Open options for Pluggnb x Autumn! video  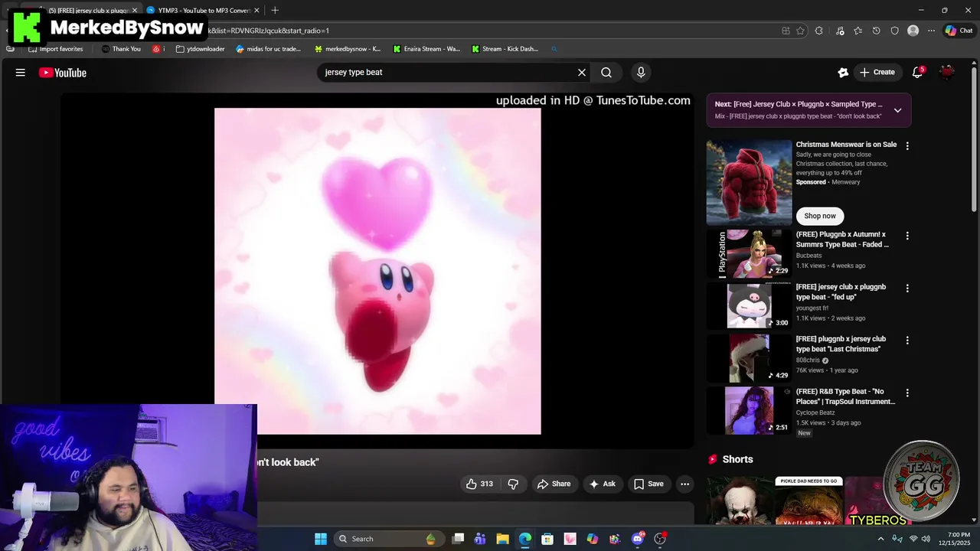tap(907, 236)
